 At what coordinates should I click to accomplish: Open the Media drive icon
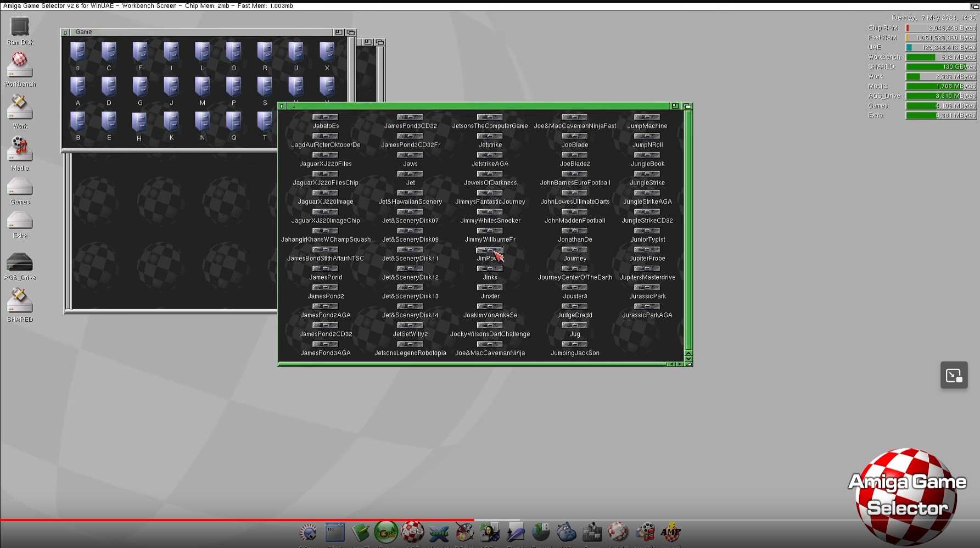(x=20, y=153)
